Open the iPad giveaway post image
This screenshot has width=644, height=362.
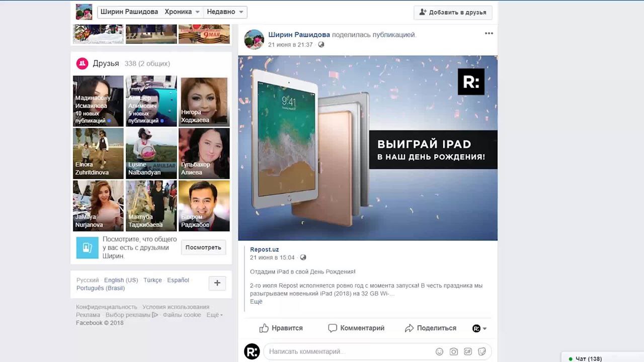pyautogui.click(x=368, y=148)
